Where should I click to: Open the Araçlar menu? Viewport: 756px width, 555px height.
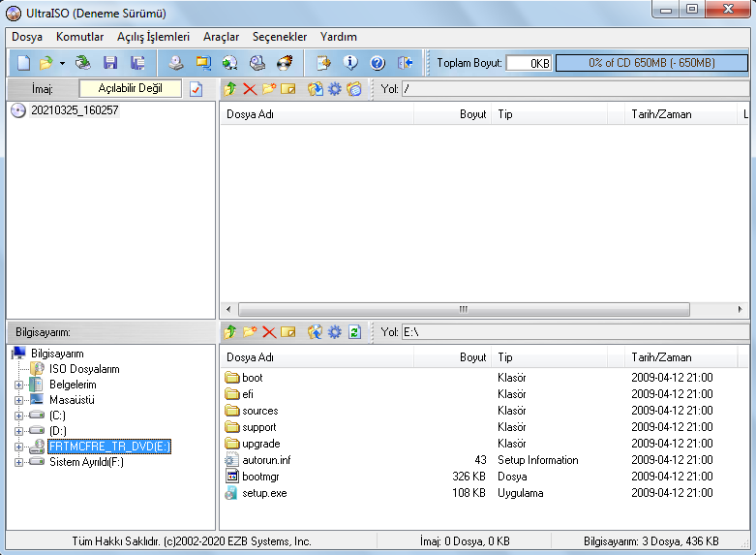222,37
